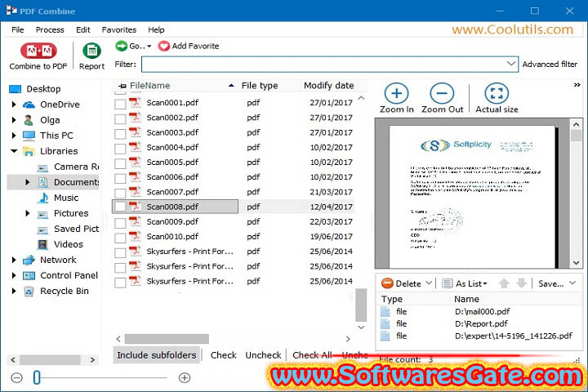Tick the Scan0010.pdf checkbox
588x392 pixels.
point(120,238)
